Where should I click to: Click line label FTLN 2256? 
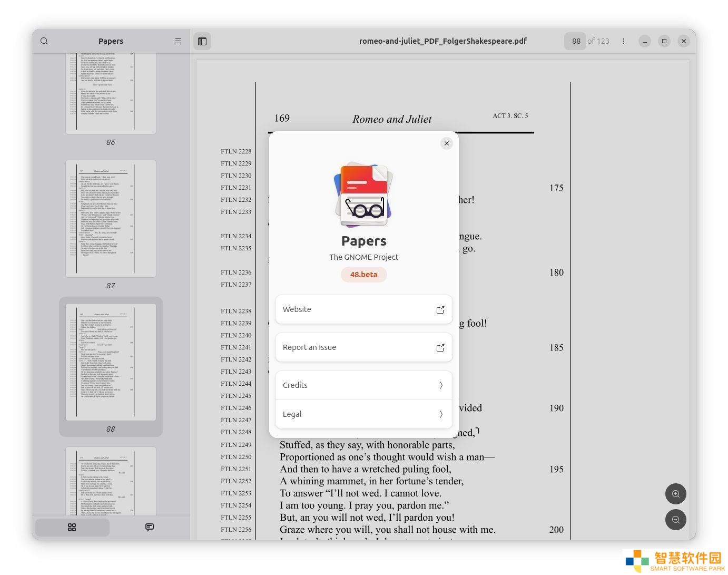click(236, 530)
